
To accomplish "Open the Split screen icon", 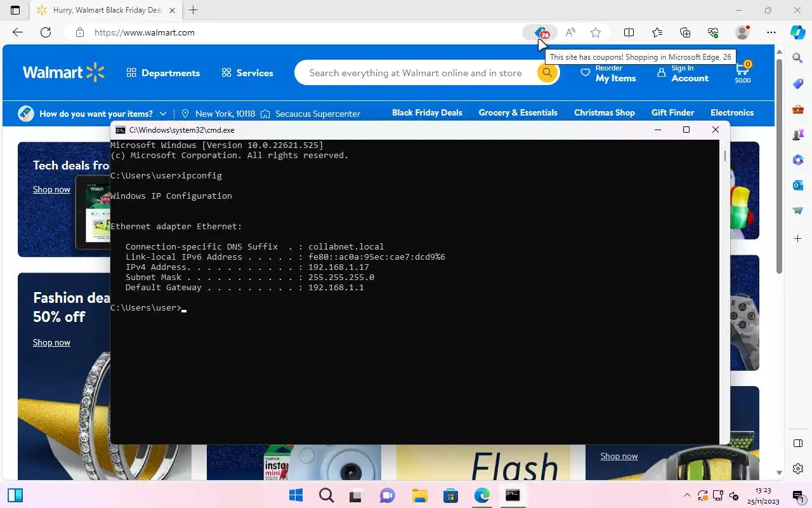I will click(x=629, y=32).
